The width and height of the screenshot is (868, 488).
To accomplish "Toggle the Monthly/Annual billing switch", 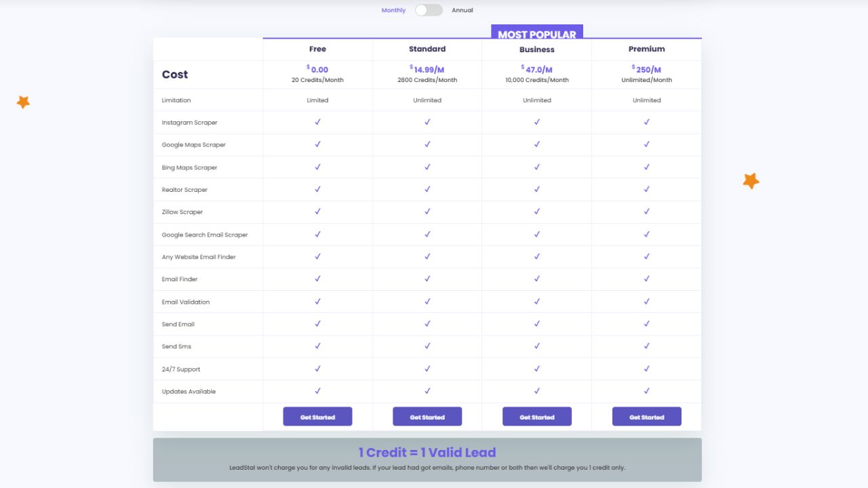I will pos(429,10).
